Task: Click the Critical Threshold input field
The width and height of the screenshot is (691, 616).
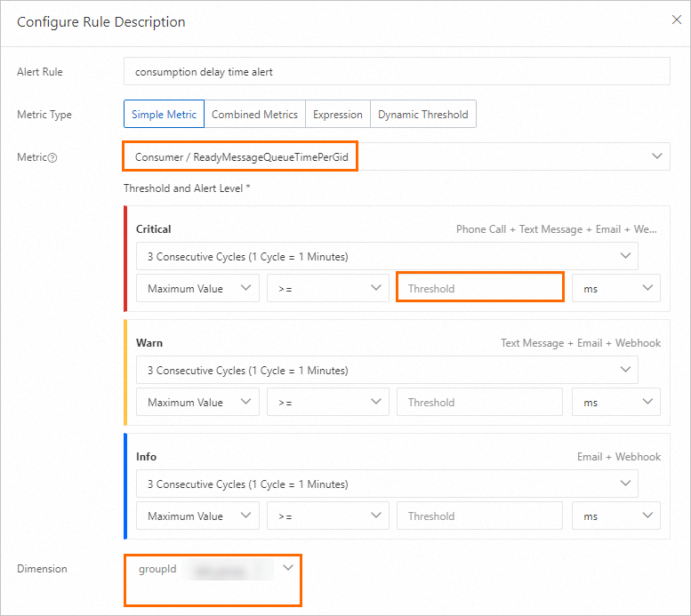Action: point(479,288)
